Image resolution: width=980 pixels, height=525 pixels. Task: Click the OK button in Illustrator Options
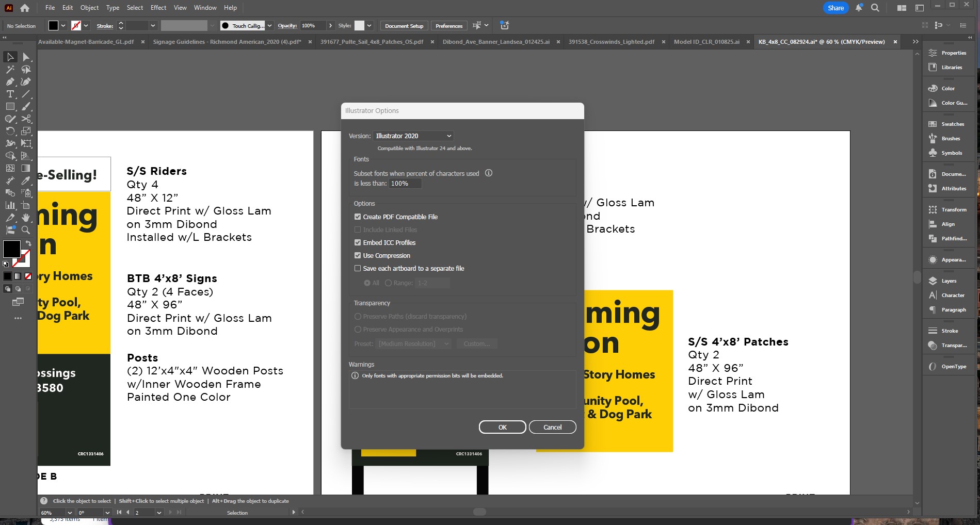pos(502,427)
